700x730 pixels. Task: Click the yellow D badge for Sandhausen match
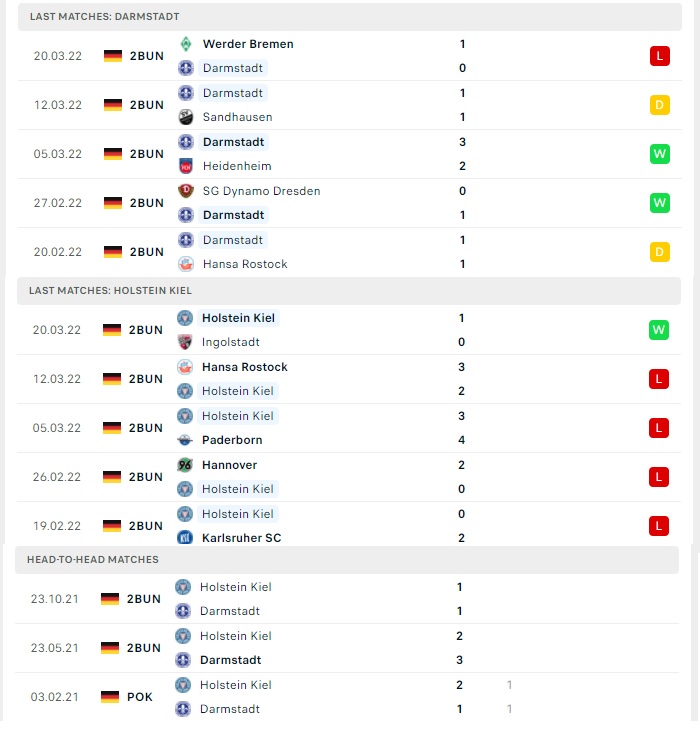[x=660, y=105]
